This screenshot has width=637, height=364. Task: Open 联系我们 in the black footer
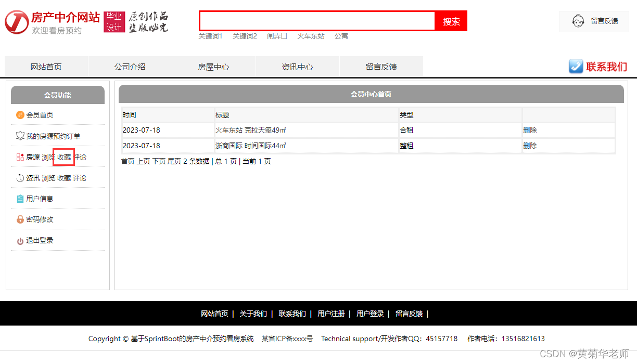coord(292,314)
